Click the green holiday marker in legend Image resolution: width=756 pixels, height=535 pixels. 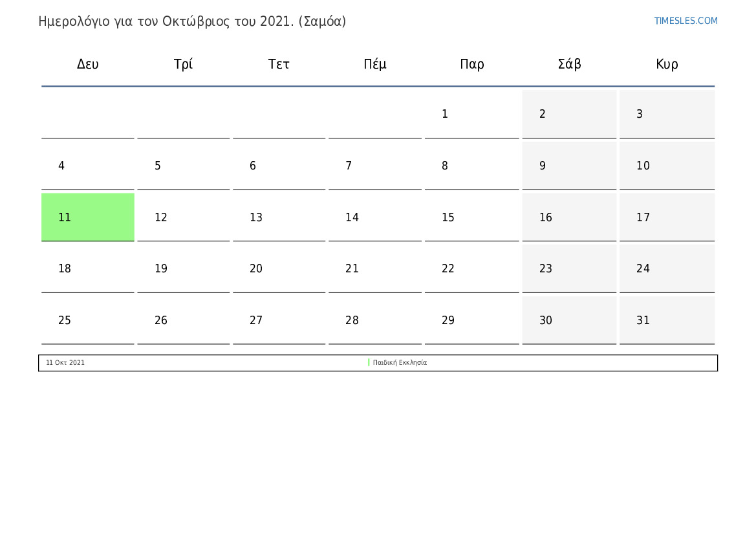coord(369,363)
